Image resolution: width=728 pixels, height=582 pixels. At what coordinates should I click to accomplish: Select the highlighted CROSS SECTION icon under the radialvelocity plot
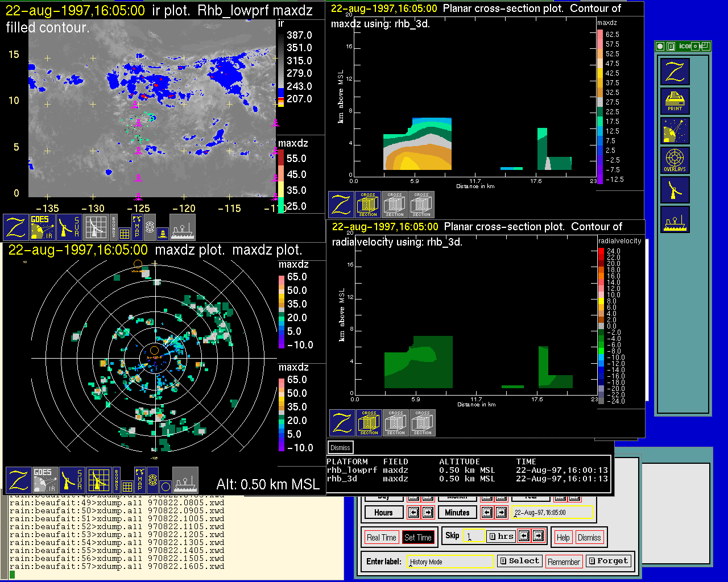click(x=369, y=423)
